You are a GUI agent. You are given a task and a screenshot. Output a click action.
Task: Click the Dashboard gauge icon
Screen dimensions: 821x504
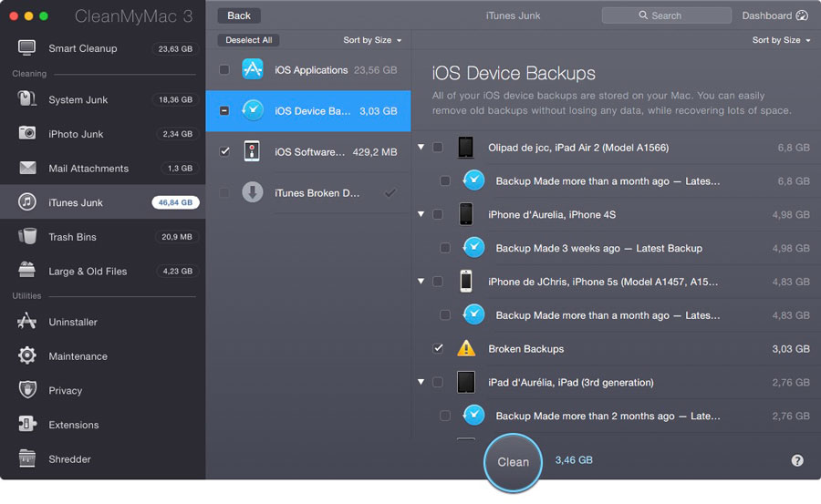(802, 15)
